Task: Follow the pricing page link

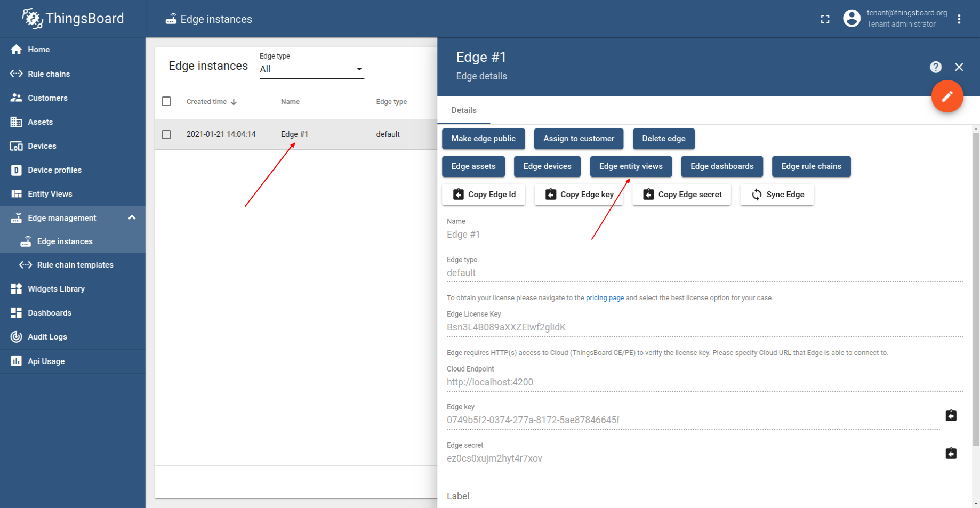Action: [605, 298]
